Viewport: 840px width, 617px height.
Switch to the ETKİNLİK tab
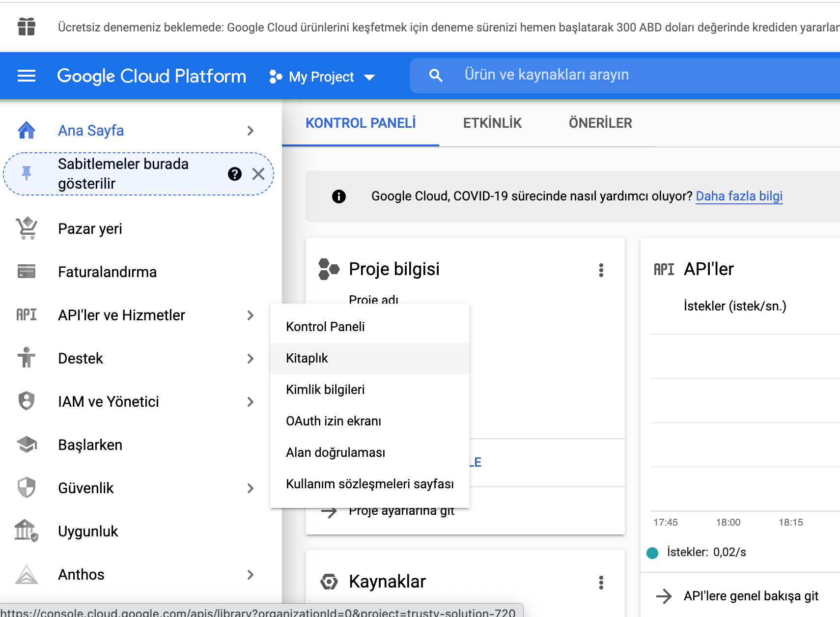click(x=492, y=123)
